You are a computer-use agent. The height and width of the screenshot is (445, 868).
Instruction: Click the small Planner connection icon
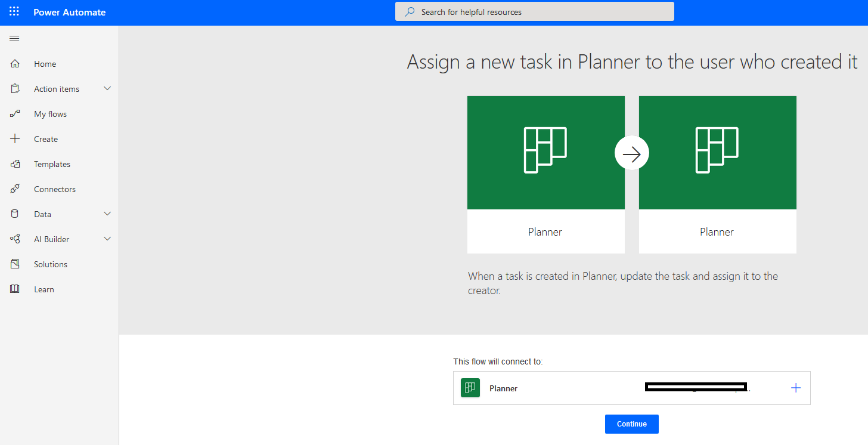[470, 388]
